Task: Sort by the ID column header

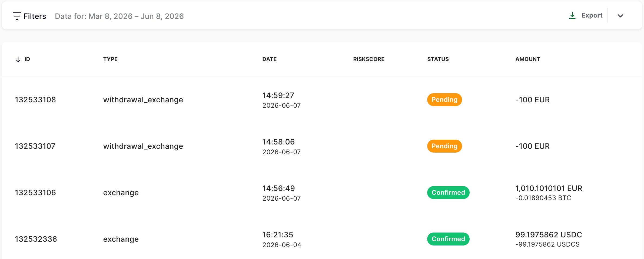Action: coord(27,59)
